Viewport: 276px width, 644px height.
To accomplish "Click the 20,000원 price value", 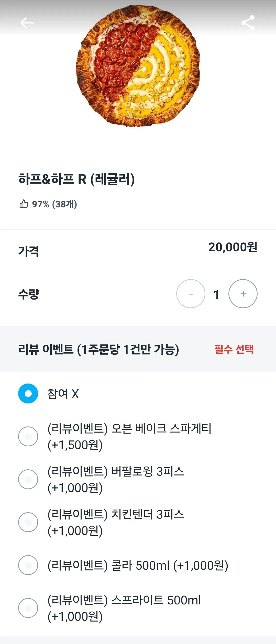I will tap(233, 247).
